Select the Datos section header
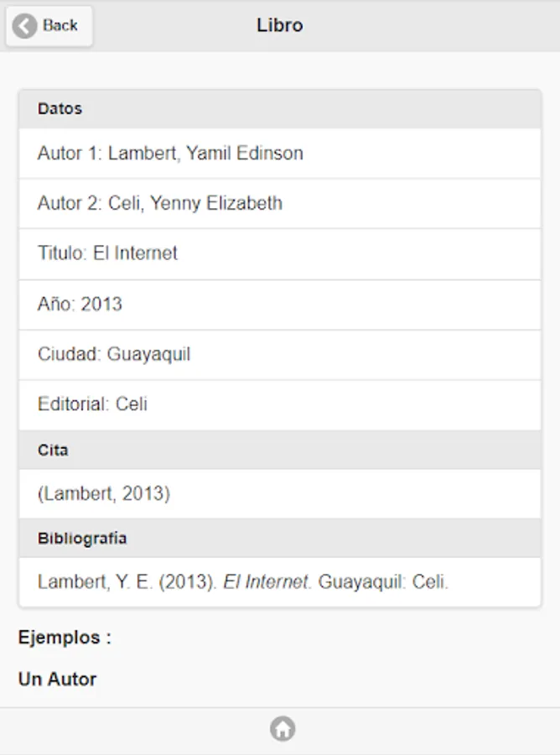Viewport: 560px width, 755px height. pos(60,109)
